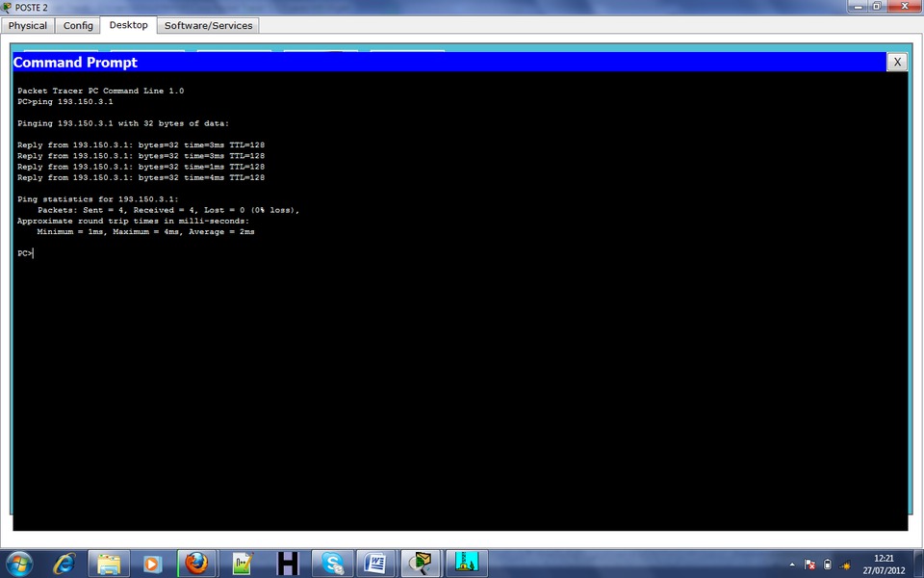
Task: Open the Windows Start menu orb
Action: click(19, 564)
